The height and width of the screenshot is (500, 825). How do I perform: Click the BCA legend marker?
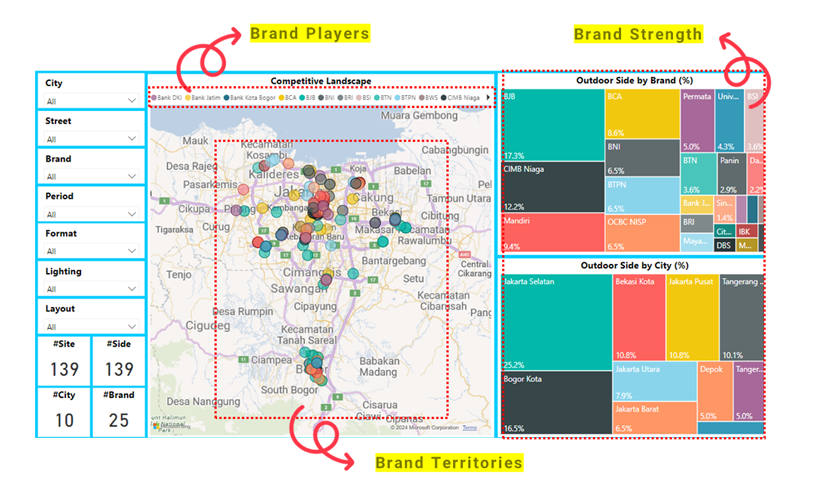click(x=281, y=98)
